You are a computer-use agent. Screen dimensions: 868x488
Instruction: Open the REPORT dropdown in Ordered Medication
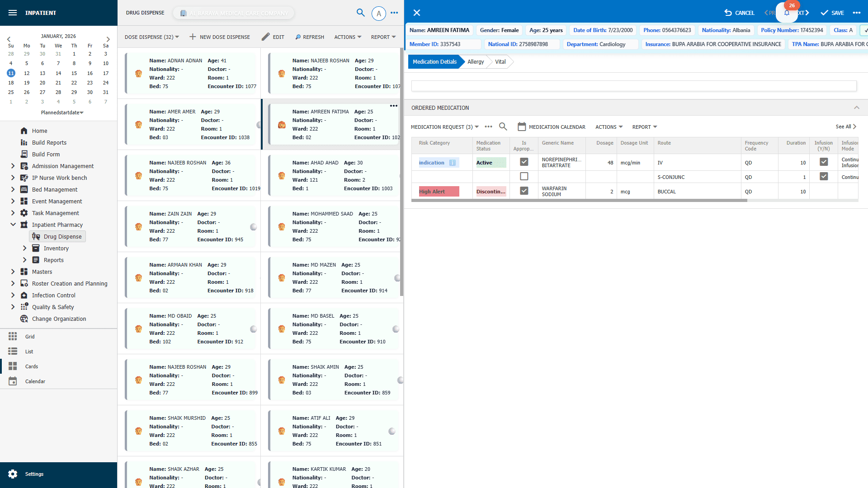click(x=644, y=127)
